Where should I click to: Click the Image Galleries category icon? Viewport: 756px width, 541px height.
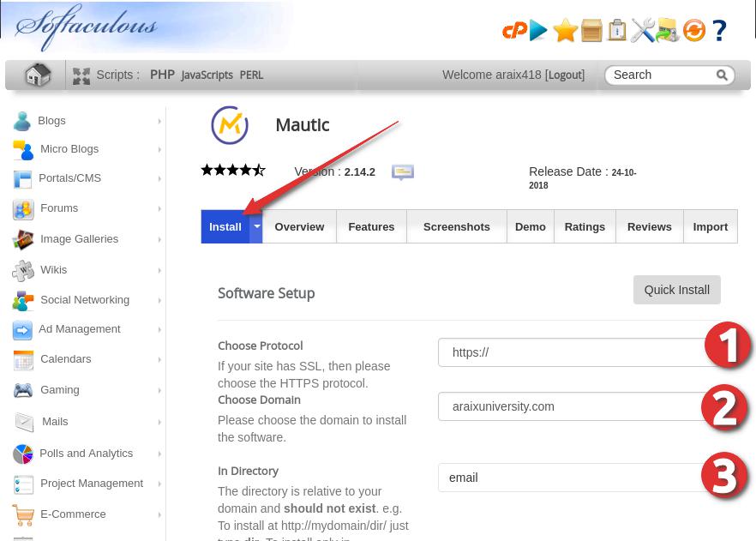pyautogui.click(x=23, y=240)
